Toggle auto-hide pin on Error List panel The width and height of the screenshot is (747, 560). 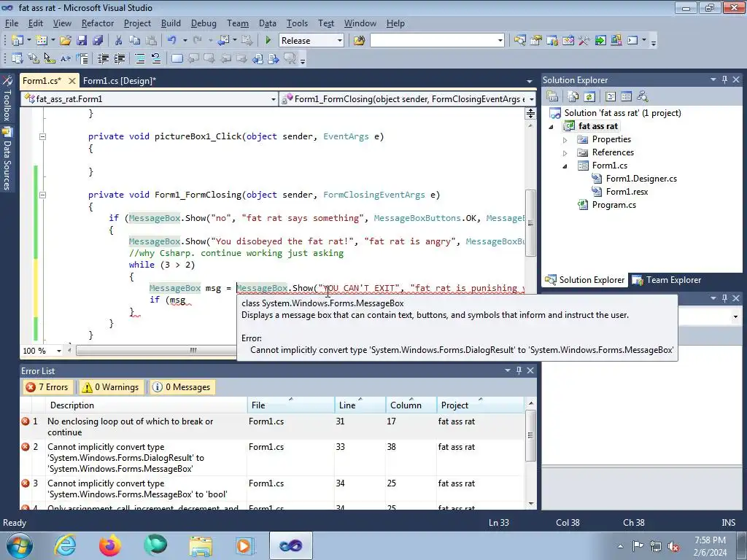click(519, 370)
